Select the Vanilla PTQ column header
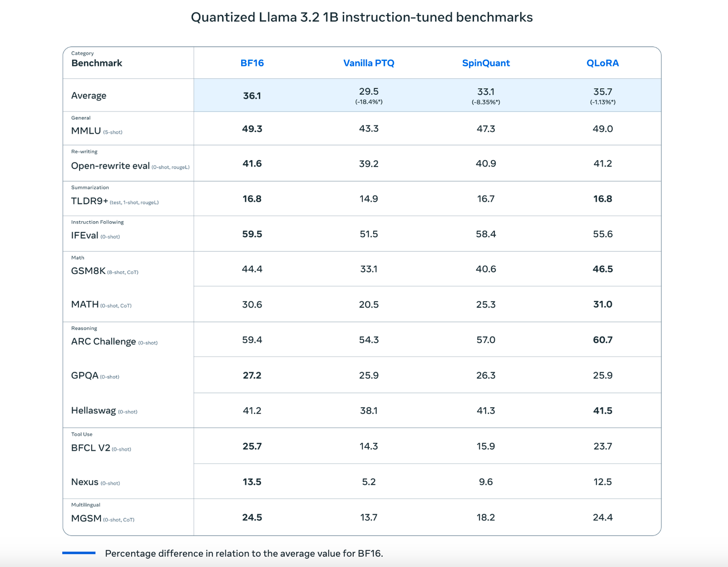Screen dimensions: 728x567 [369, 63]
